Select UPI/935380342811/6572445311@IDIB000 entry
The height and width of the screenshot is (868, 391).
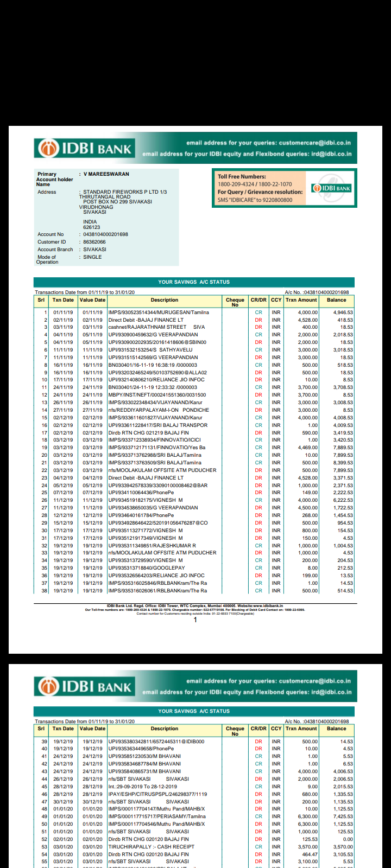[156, 742]
